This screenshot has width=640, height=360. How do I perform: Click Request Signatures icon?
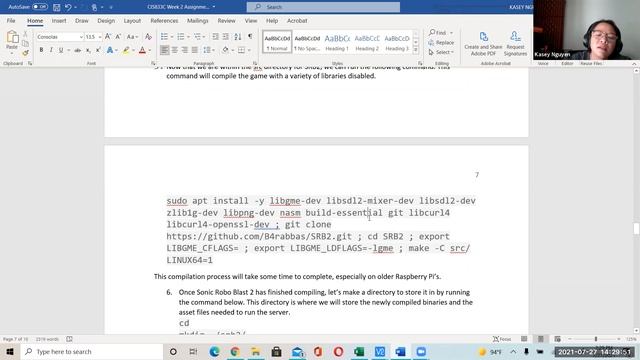point(515,44)
